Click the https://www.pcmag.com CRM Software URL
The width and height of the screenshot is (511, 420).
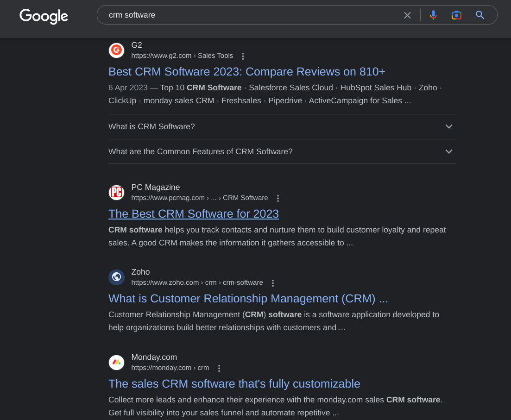tap(200, 198)
